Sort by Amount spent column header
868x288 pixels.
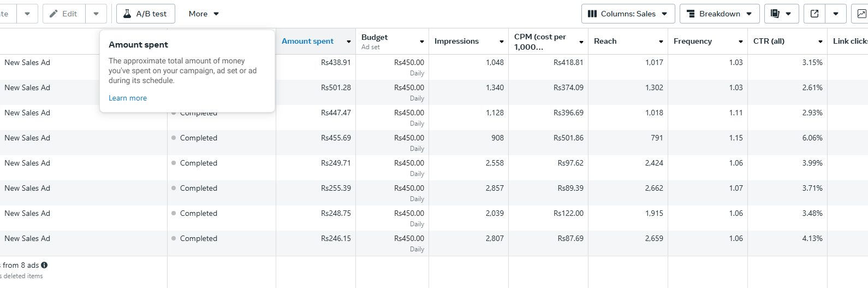307,41
